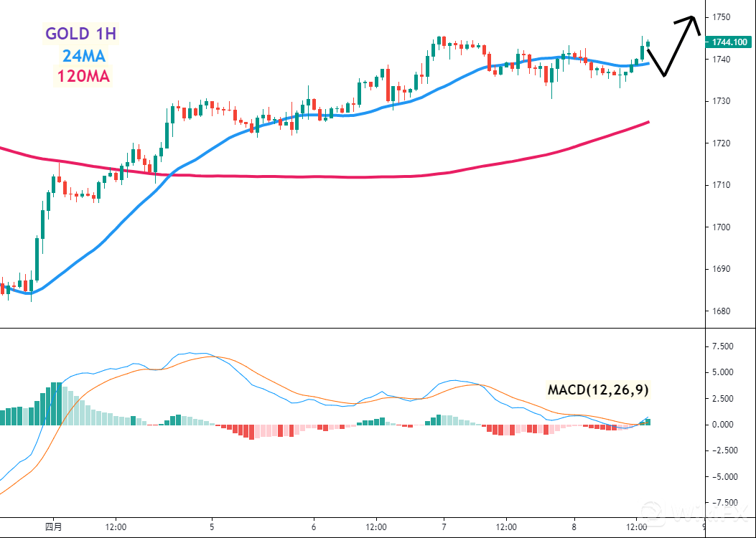The width and height of the screenshot is (756, 538).
Task: Click the MACD(12,26,9) indicator label
Action: click(x=598, y=390)
